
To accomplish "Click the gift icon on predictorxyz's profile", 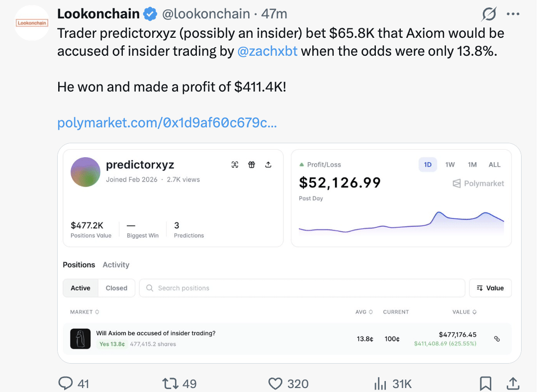I will [252, 165].
